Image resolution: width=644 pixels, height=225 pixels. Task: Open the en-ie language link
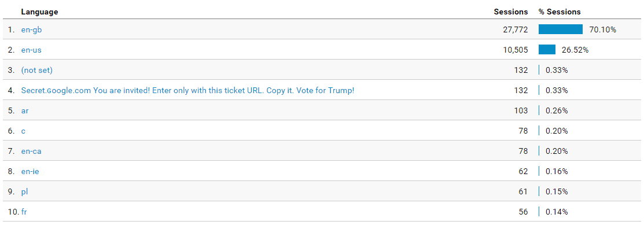point(31,171)
